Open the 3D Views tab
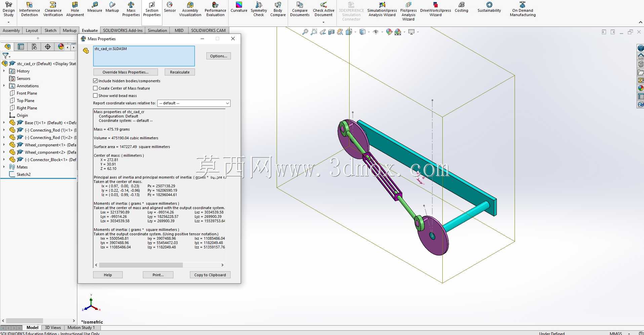Viewport: 644px width, 335px height. [53, 328]
